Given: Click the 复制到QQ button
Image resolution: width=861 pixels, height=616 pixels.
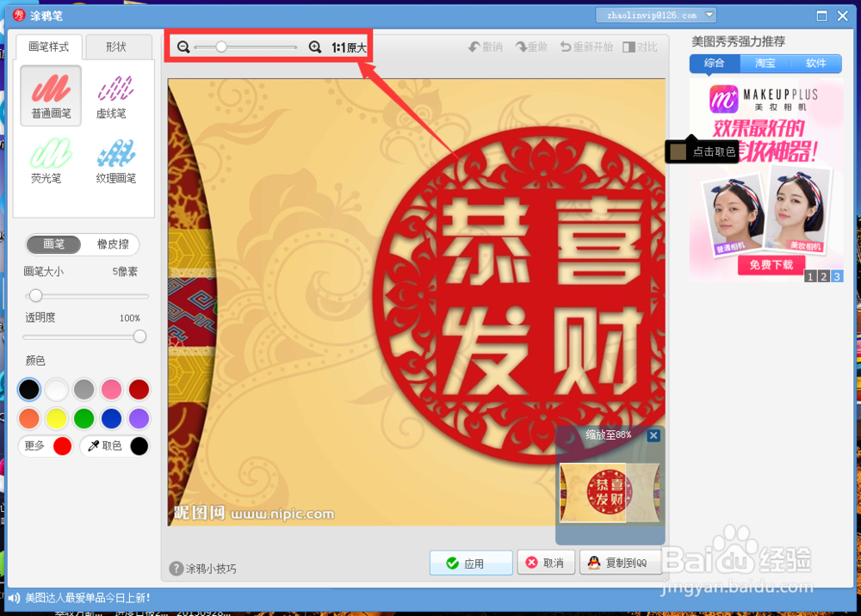Looking at the screenshot, I should coord(620,563).
